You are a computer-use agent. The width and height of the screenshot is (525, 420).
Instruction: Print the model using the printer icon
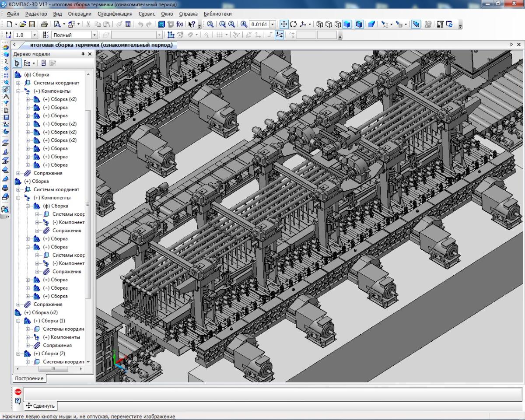coord(44,24)
